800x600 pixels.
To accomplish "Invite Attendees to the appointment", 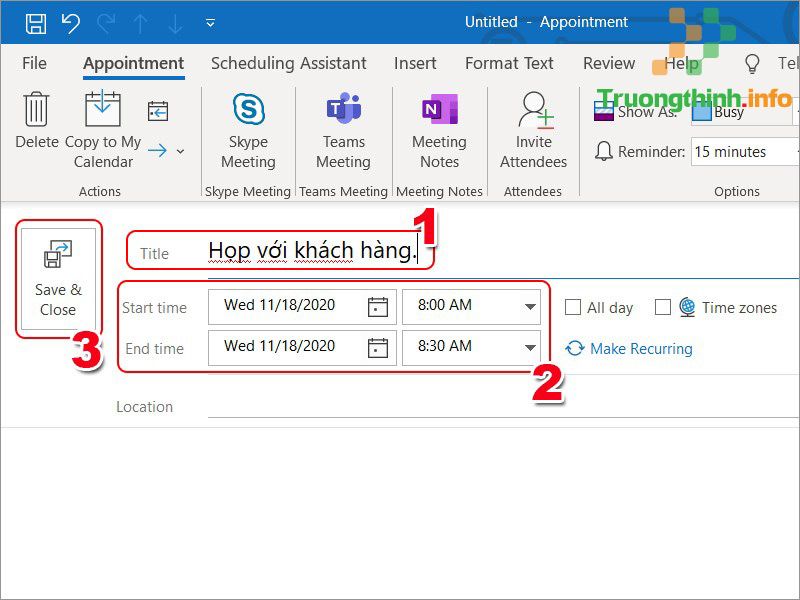I will (533, 130).
